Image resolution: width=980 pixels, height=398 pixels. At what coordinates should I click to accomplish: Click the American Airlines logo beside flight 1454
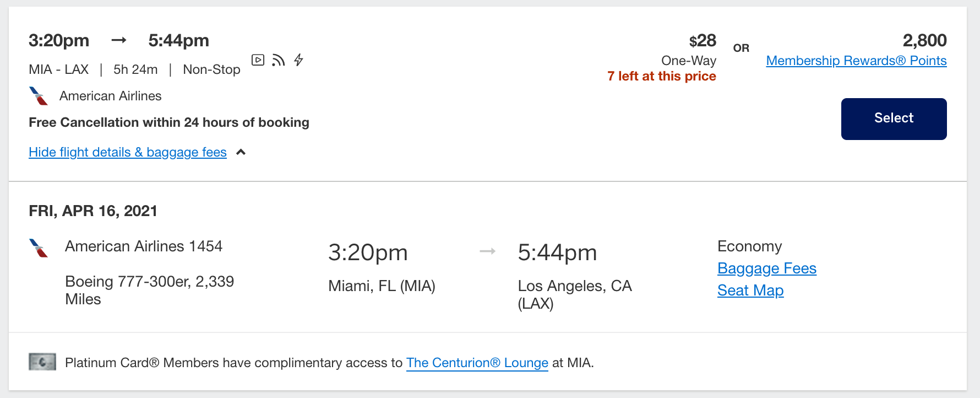click(38, 247)
